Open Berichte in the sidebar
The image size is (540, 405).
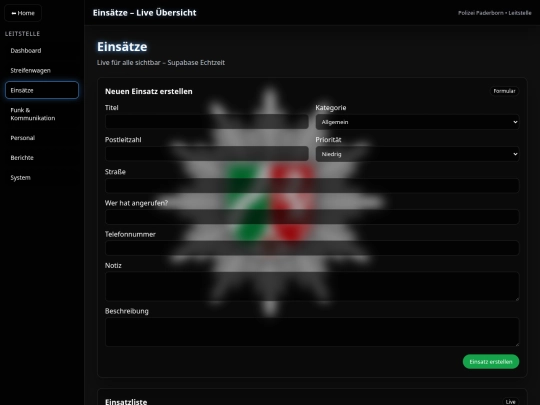coord(42,158)
